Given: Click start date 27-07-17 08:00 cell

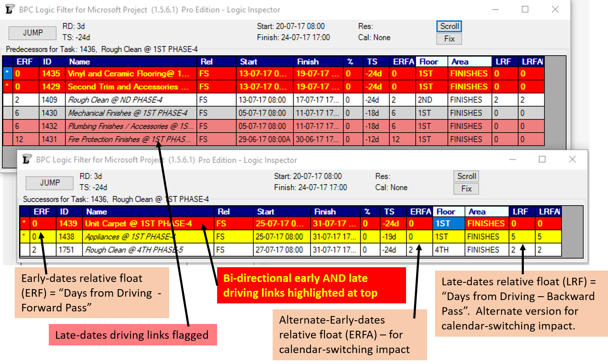Looking at the screenshot, I should (x=282, y=250).
